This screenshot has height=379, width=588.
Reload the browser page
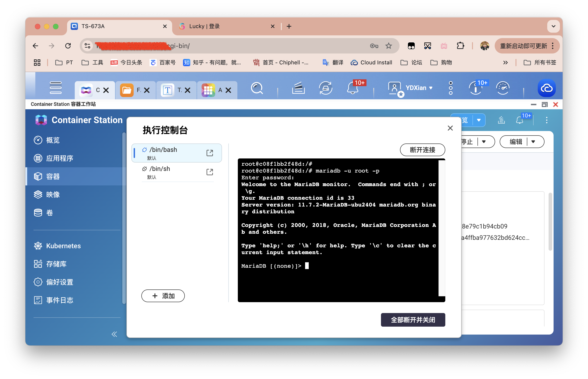pos(68,46)
